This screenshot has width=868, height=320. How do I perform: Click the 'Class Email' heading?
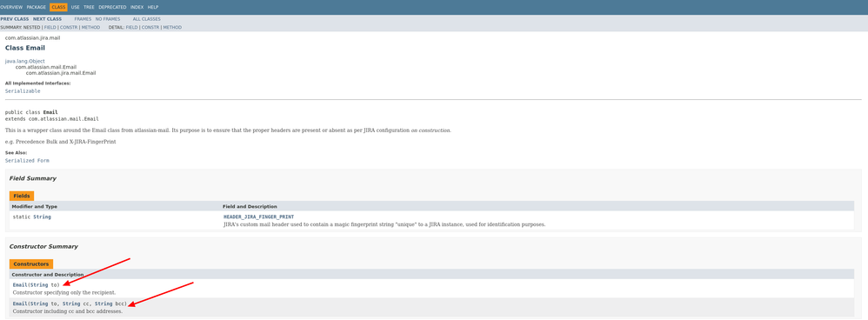coord(25,48)
